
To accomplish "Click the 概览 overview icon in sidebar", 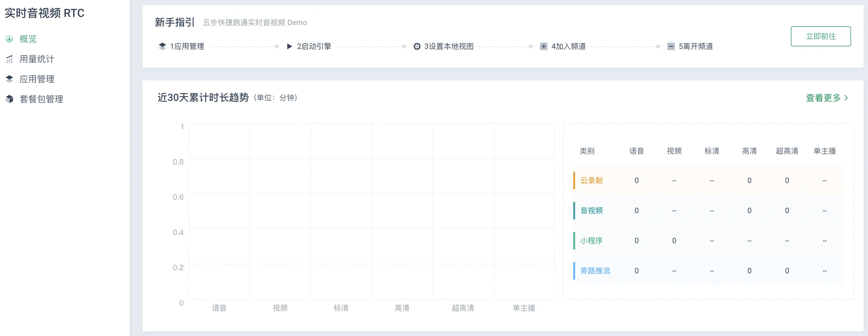I will (9, 39).
